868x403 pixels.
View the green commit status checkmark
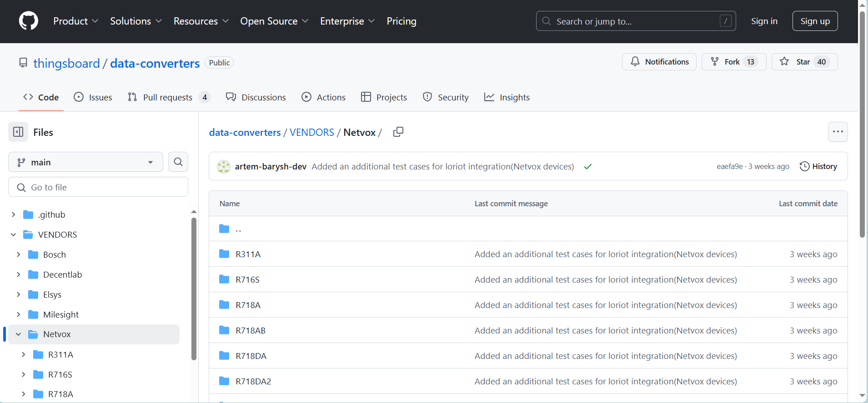588,167
